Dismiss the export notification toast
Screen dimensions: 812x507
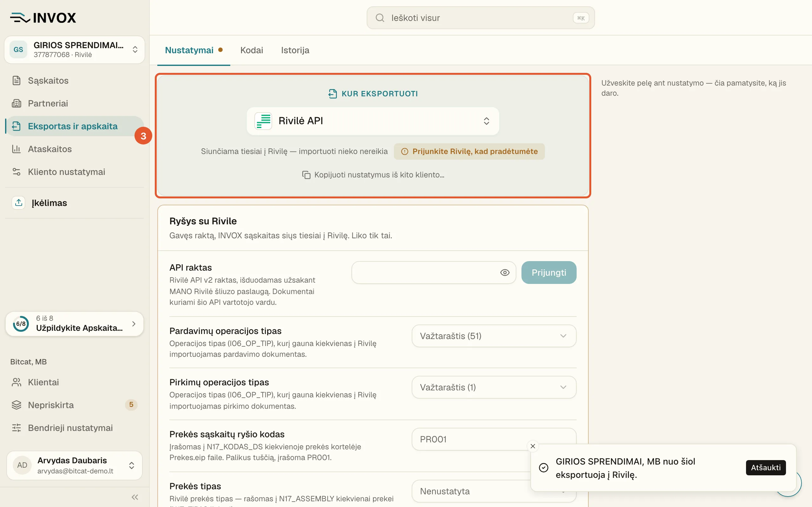coord(533,446)
